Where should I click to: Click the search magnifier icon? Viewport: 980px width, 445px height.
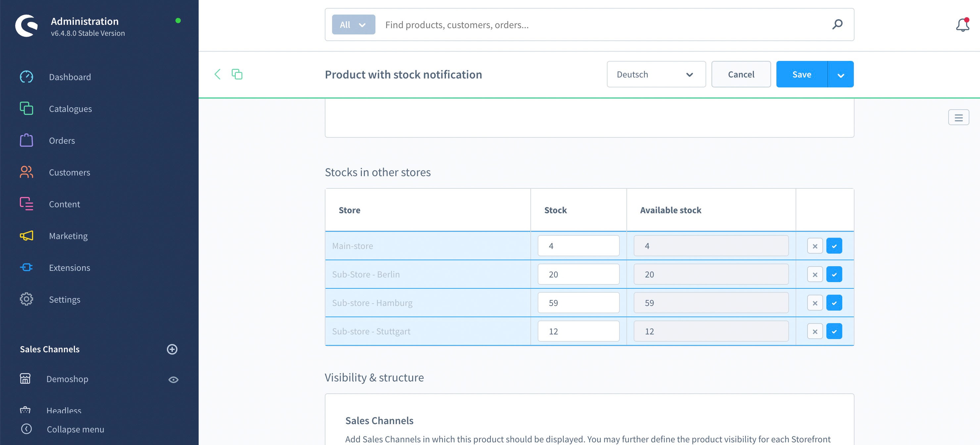coord(837,25)
